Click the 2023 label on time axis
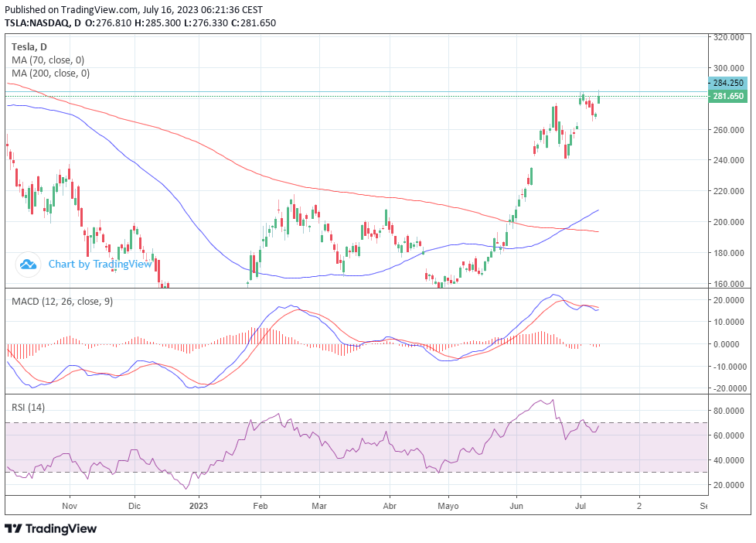The width and height of the screenshot is (756, 543). (x=199, y=506)
